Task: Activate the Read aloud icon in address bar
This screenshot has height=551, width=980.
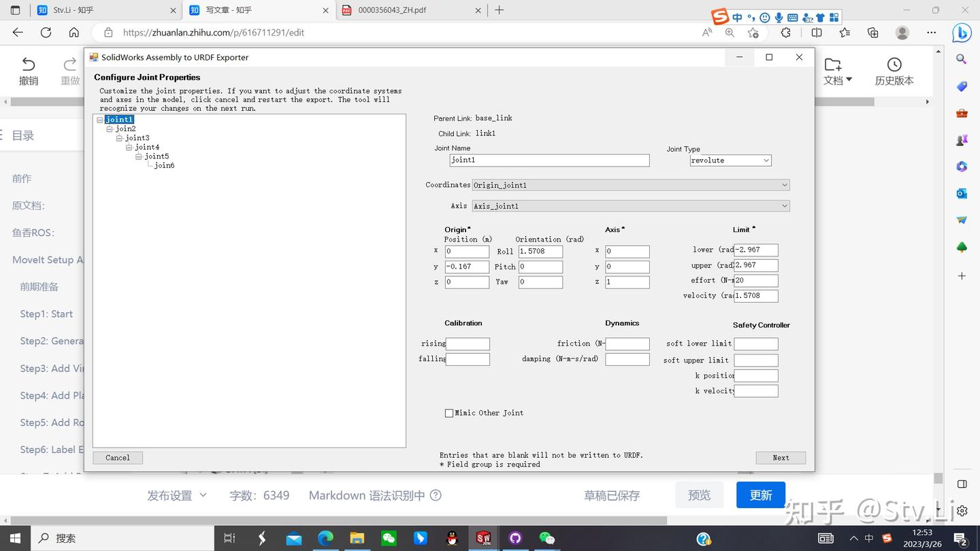Action: pyautogui.click(x=707, y=33)
